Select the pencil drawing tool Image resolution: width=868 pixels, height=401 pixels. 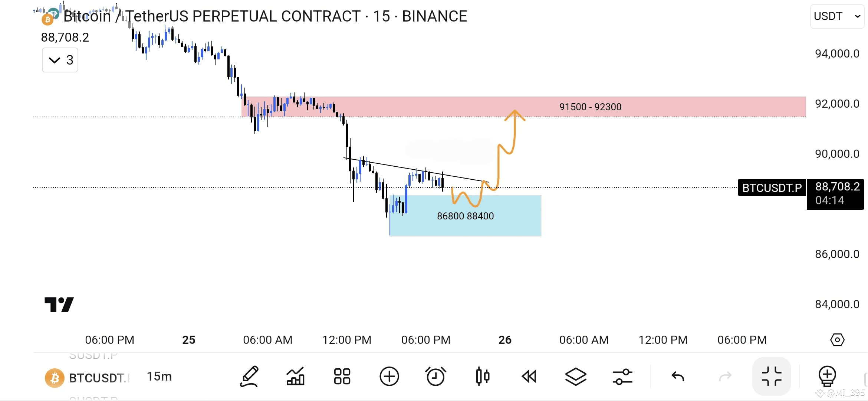tap(249, 376)
